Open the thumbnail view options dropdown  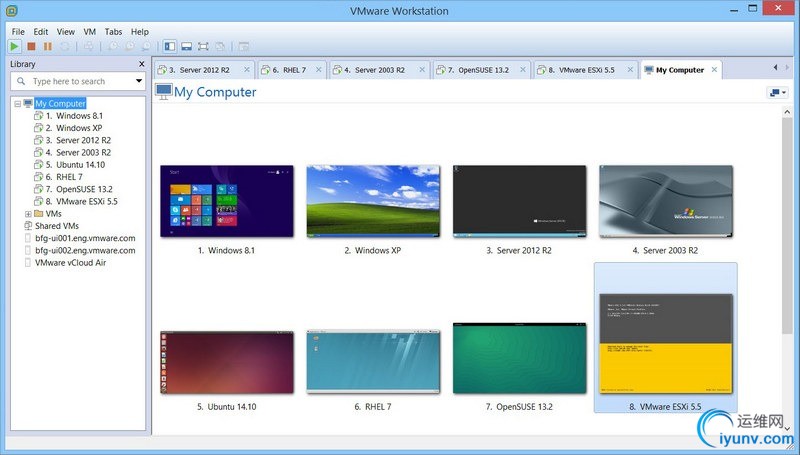[778, 92]
